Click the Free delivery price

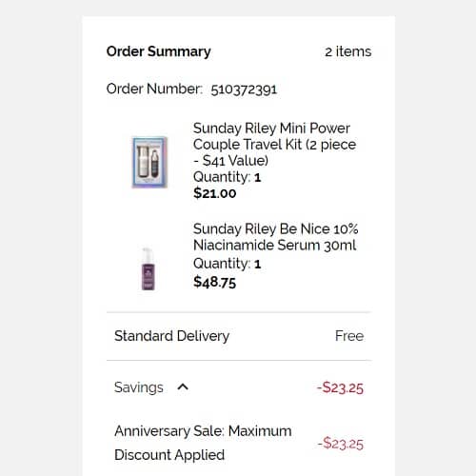tap(349, 336)
